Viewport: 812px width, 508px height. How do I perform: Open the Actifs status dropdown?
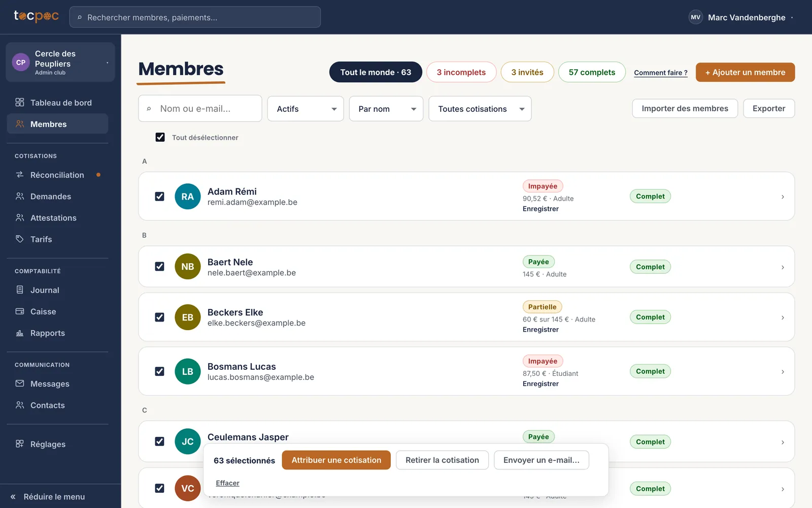tap(306, 109)
